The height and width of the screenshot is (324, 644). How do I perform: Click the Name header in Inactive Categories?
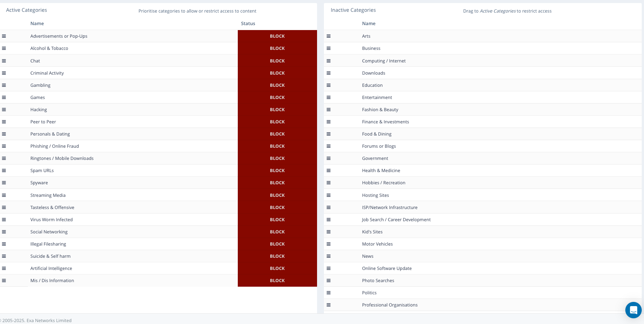pyautogui.click(x=368, y=24)
